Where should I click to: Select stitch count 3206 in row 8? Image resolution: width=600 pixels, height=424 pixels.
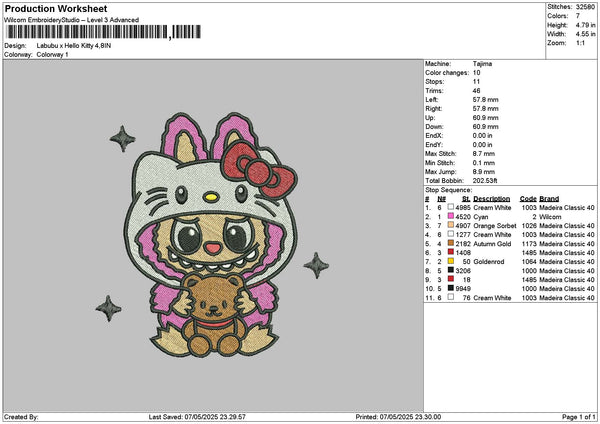pyautogui.click(x=463, y=271)
